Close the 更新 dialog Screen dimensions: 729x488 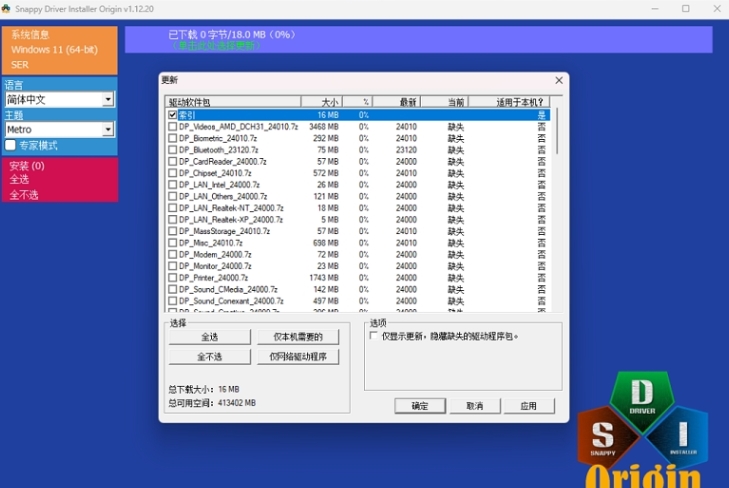pos(559,80)
